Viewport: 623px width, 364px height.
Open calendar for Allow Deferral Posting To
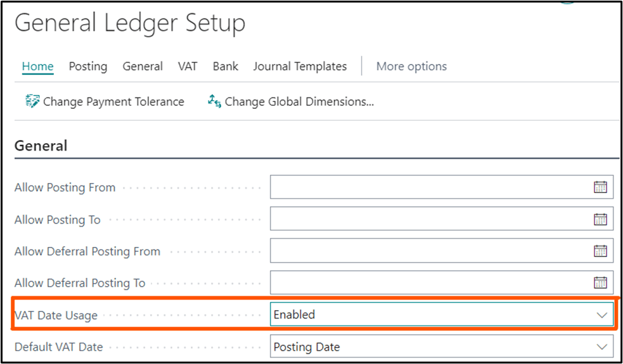click(600, 282)
